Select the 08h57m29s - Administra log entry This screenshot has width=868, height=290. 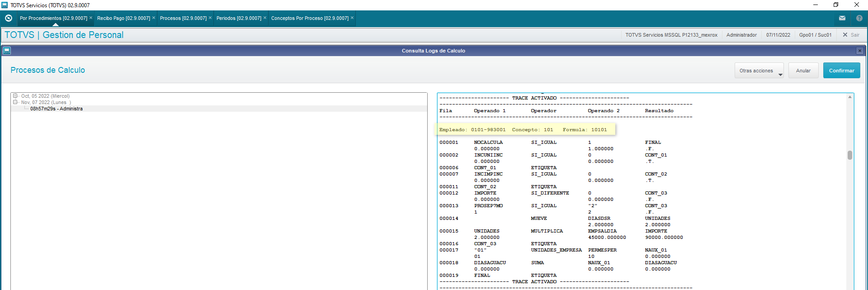[x=57, y=109]
